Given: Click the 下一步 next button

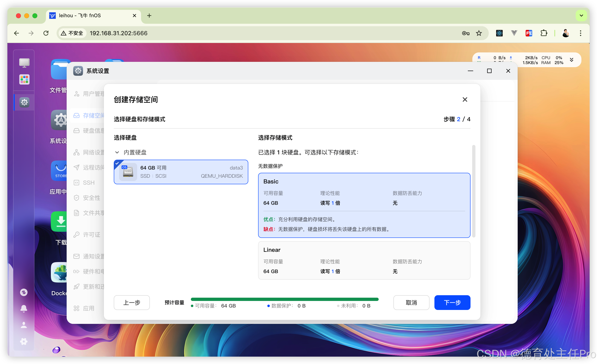Looking at the screenshot, I should (x=452, y=303).
